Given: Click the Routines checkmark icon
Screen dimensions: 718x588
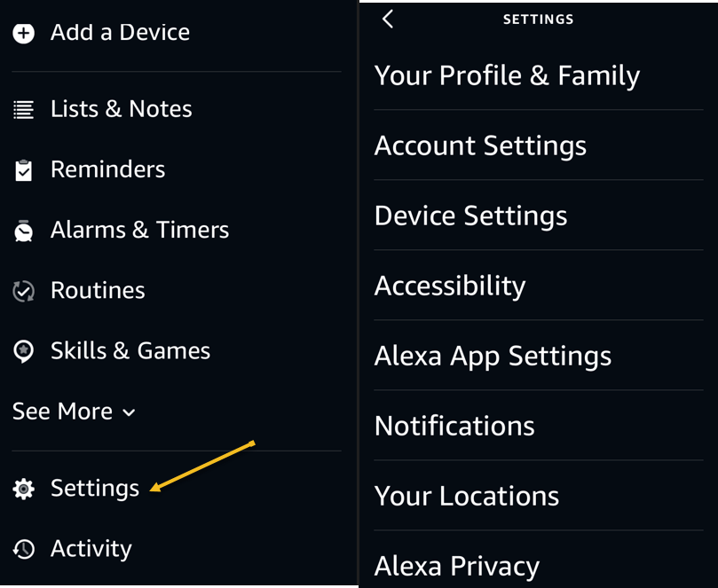Looking at the screenshot, I should [x=24, y=291].
